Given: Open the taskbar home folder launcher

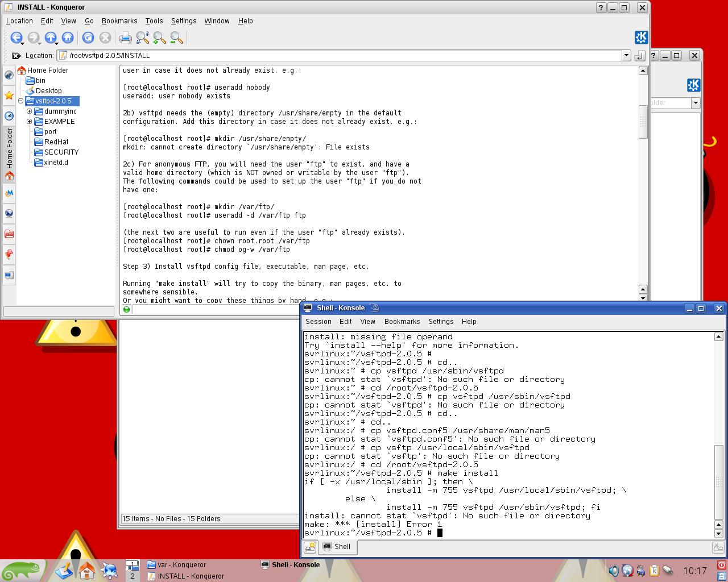Looking at the screenshot, I should coord(86,570).
